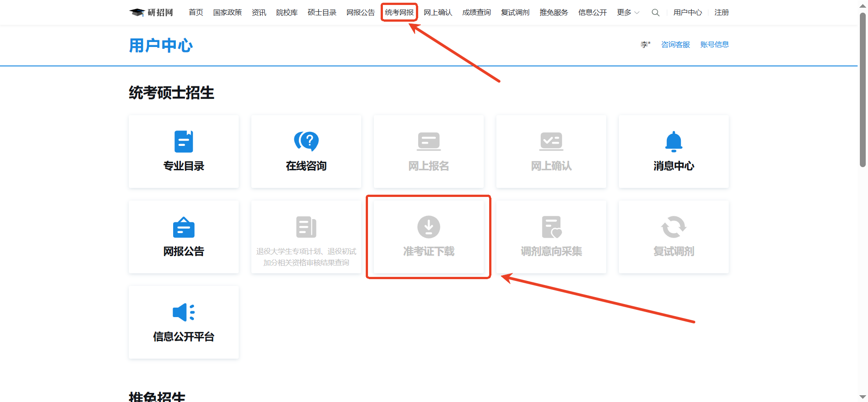Click the 网上确认 checkmark icon
This screenshot has width=868, height=402.
551,141
